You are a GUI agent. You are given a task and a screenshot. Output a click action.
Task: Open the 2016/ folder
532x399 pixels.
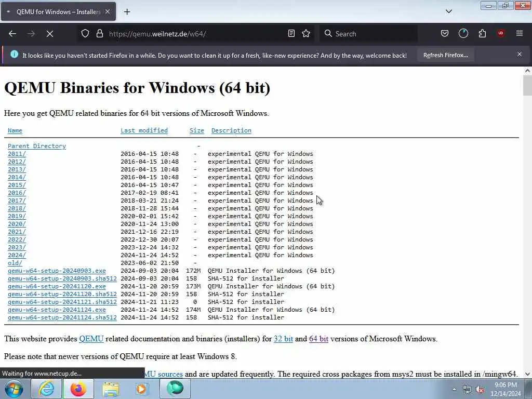pyautogui.click(x=17, y=193)
